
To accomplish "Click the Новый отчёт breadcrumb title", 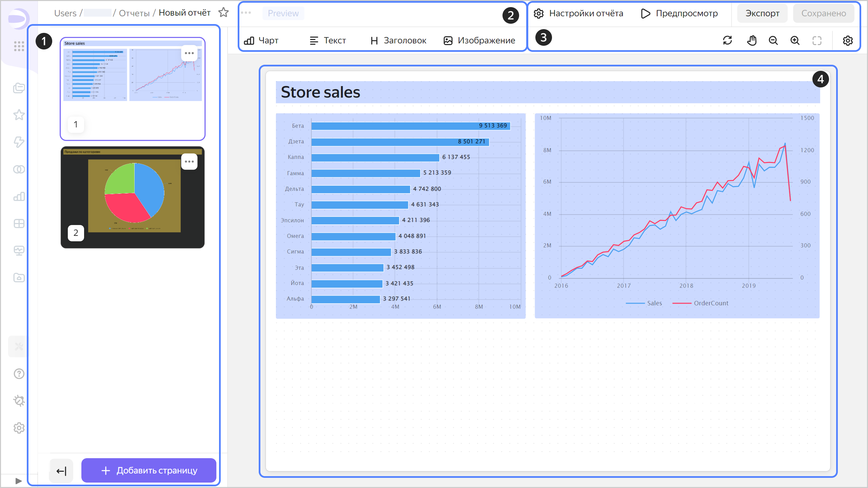I will tap(184, 13).
